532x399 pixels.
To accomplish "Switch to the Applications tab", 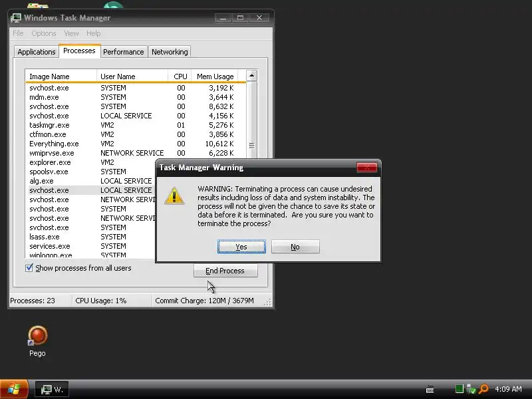I will [x=37, y=52].
